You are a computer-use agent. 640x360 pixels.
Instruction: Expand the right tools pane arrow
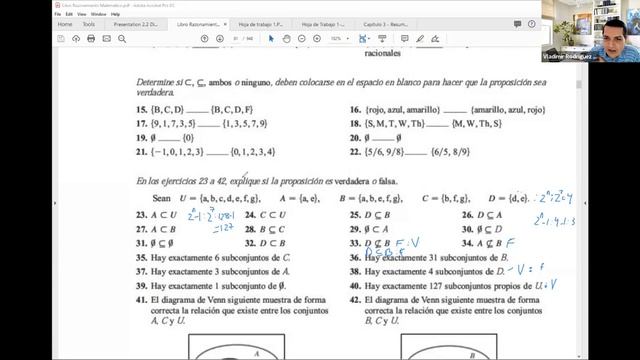click(585, 203)
